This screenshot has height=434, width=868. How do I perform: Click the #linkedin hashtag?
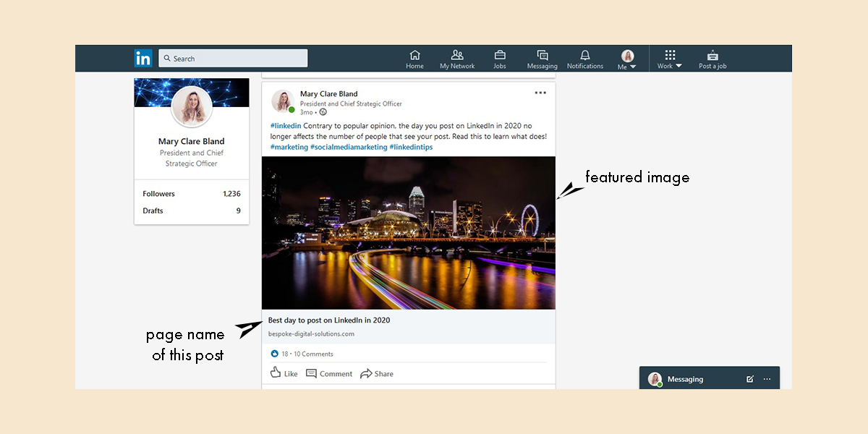click(x=286, y=125)
